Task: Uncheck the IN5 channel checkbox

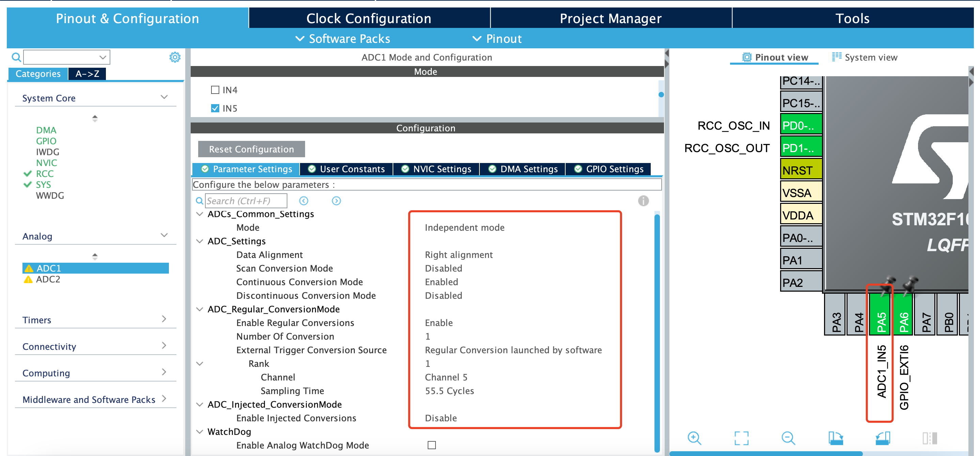Action: click(215, 109)
